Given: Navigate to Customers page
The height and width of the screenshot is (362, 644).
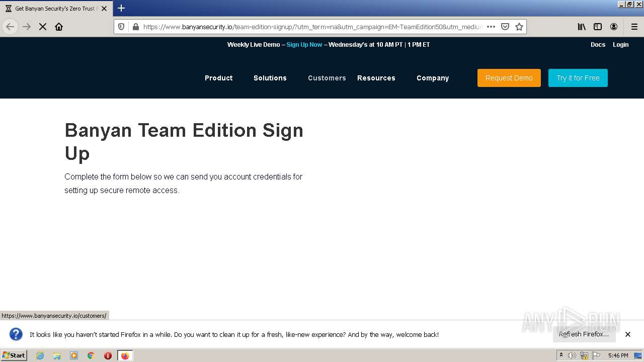Looking at the screenshot, I should [327, 78].
